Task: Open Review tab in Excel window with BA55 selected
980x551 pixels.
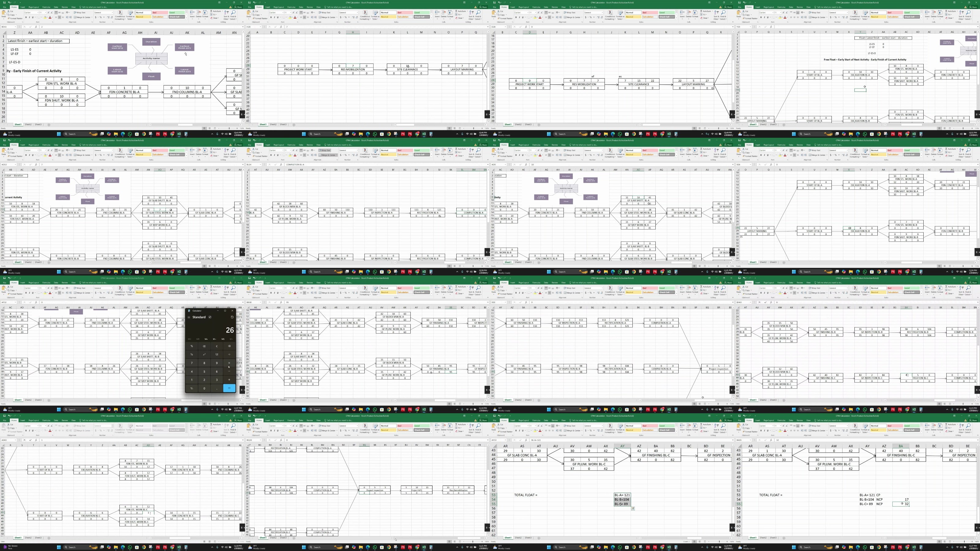Action: pyautogui.click(x=800, y=421)
